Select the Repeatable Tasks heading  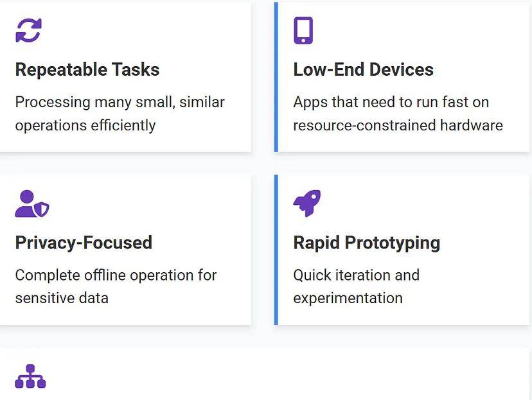click(x=87, y=69)
